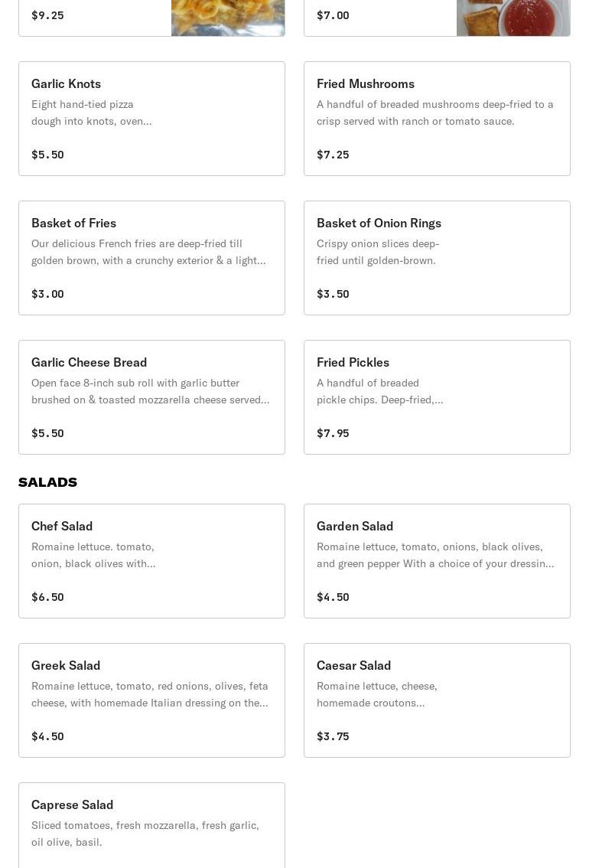Select the Garden Salad item

pos(437,561)
